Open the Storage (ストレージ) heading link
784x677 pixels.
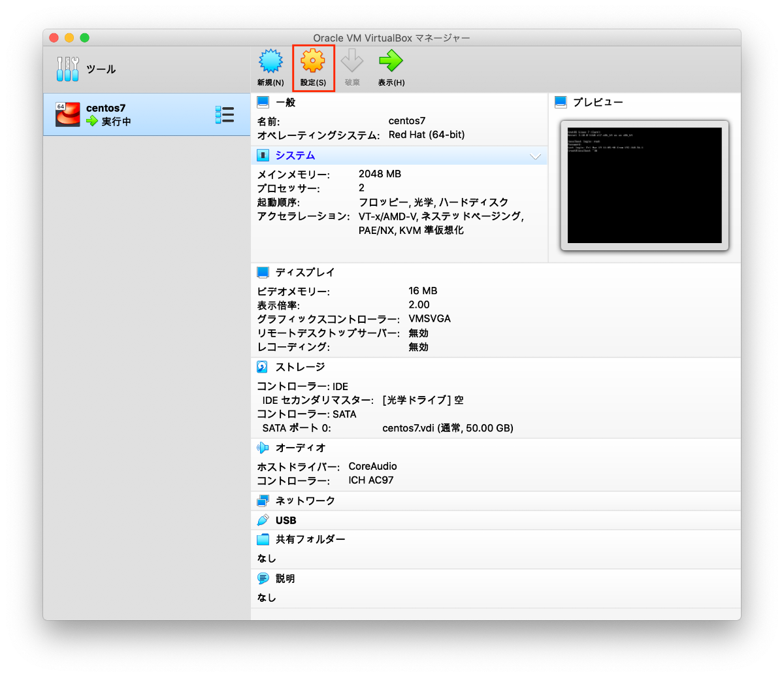(x=300, y=367)
